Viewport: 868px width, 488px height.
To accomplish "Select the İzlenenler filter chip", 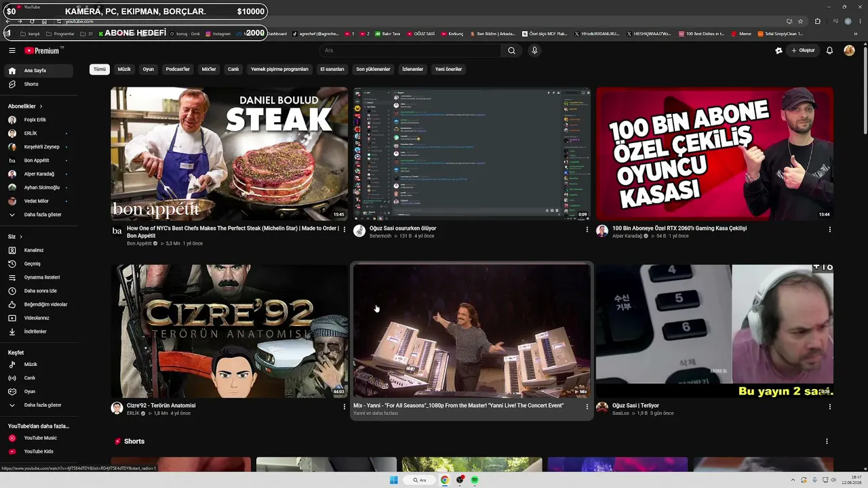I will (x=412, y=69).
